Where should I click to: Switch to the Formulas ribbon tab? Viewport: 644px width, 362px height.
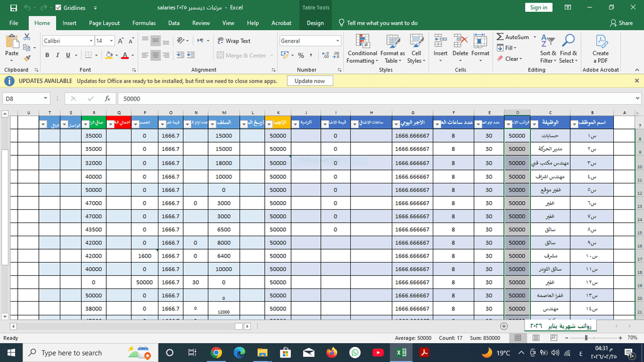[x=144, y=23]
